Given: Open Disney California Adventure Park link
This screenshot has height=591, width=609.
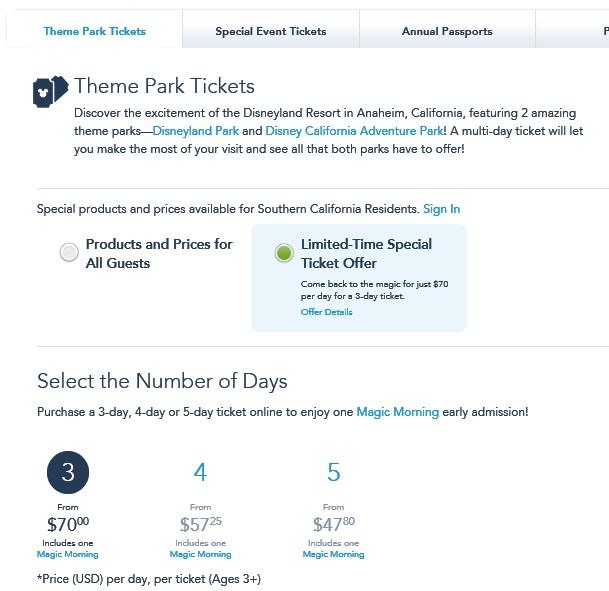Looking at the screenshot, I should pos(354,131).
